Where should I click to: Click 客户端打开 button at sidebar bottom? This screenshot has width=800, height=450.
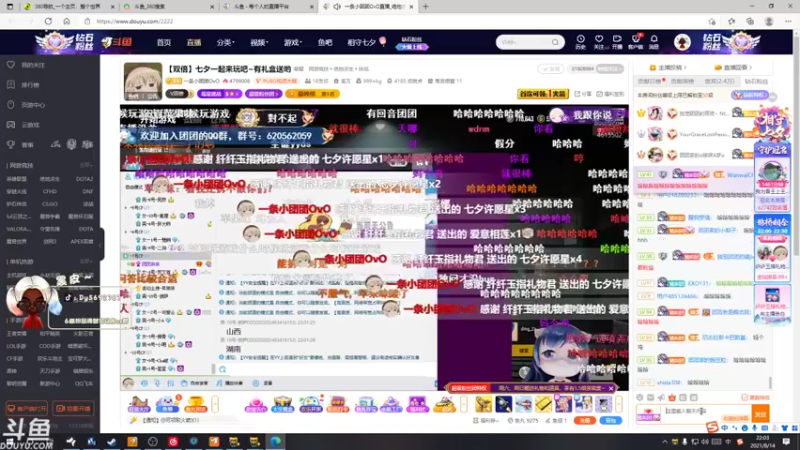pyautogui.click(x=27, y=408)
